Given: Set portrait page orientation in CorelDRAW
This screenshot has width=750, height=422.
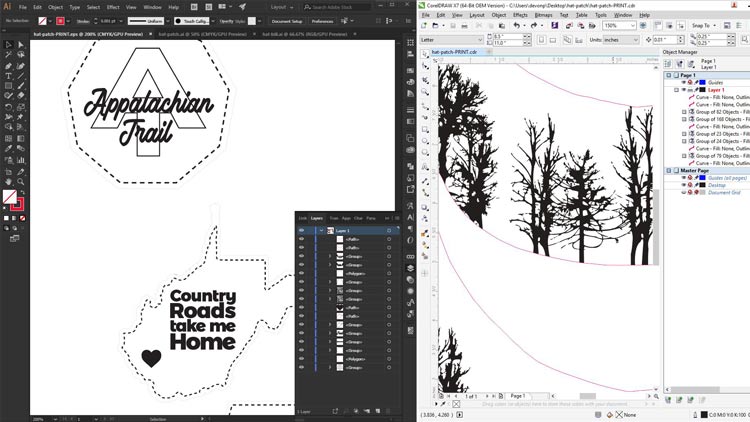Looking at the screenshot, I should [541, 40].
